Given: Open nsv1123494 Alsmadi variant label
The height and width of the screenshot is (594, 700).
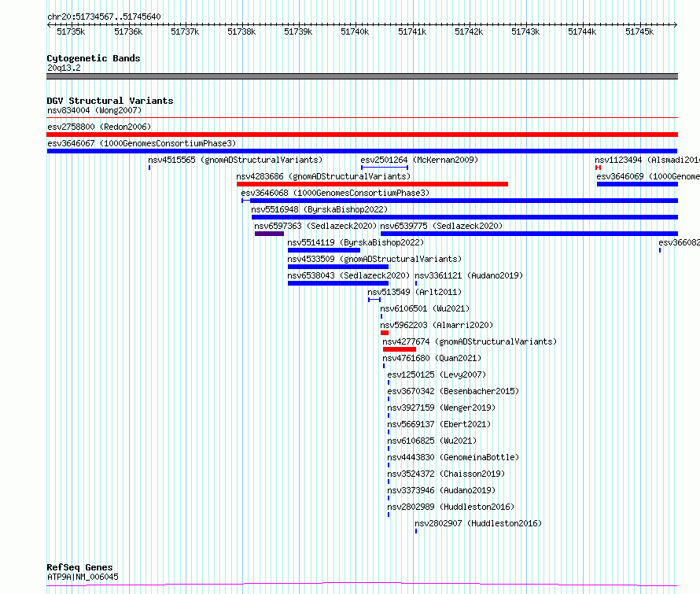Looking at the screenshot, I should [647, 160].
